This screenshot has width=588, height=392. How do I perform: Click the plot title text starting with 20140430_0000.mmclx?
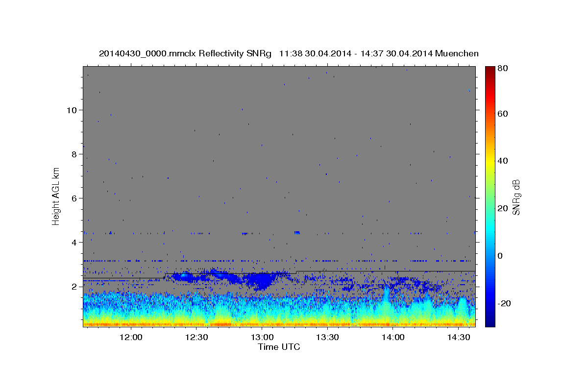[x=289, y=53]
